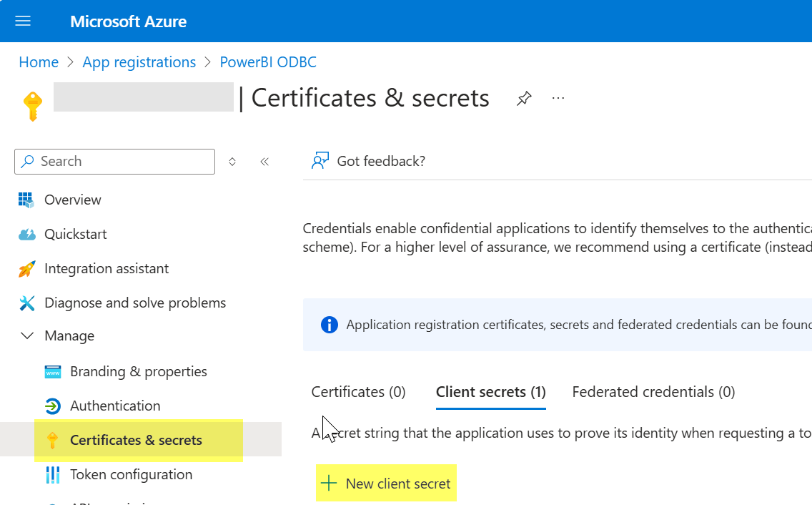The height and width of the screenshot is (505, 812).
Task: Navigate to Authentication settings
Action: (116, 406)
